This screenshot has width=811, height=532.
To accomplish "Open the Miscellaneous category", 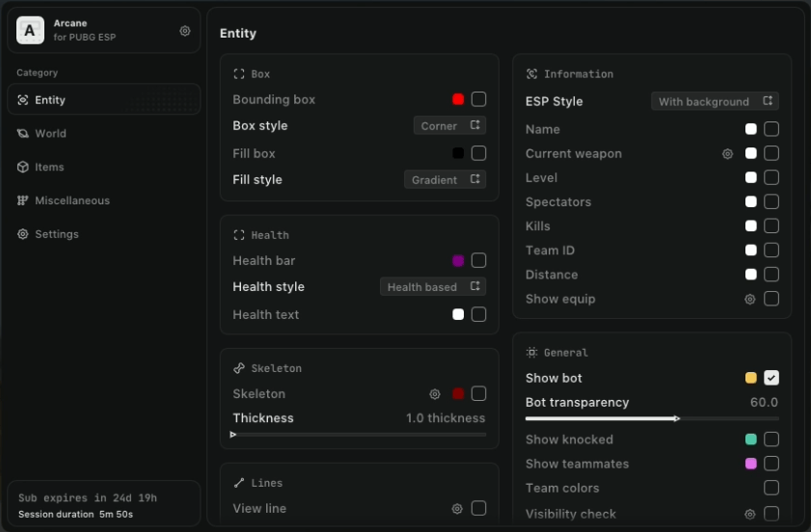I will tap(71, 200).
